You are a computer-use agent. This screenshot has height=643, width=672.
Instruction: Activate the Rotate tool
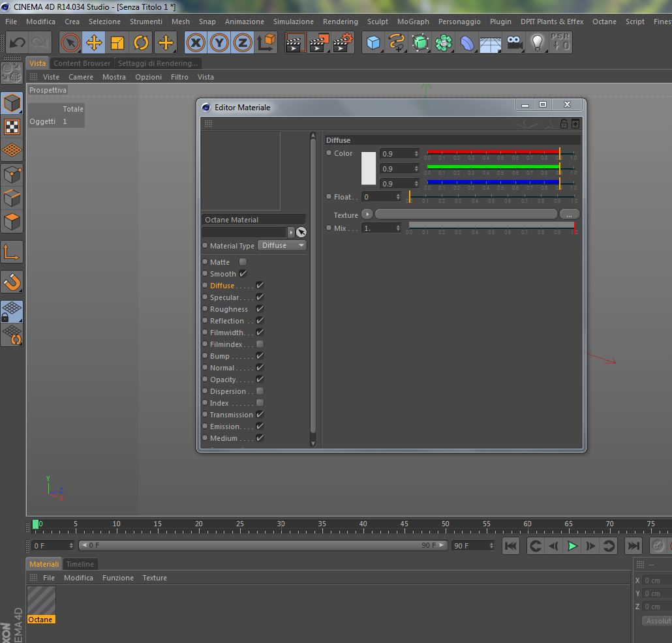point(140,43)
